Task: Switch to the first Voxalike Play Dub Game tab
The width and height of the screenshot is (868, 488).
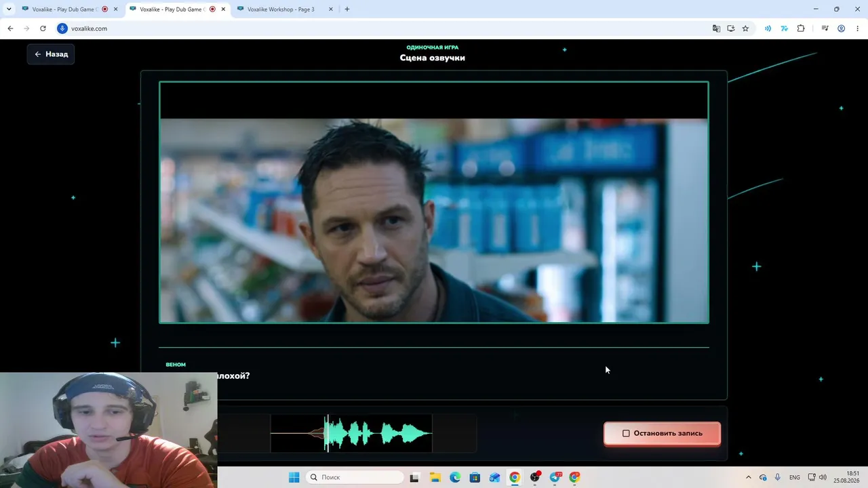Action: pyautogui.click(x=65, y=9)
